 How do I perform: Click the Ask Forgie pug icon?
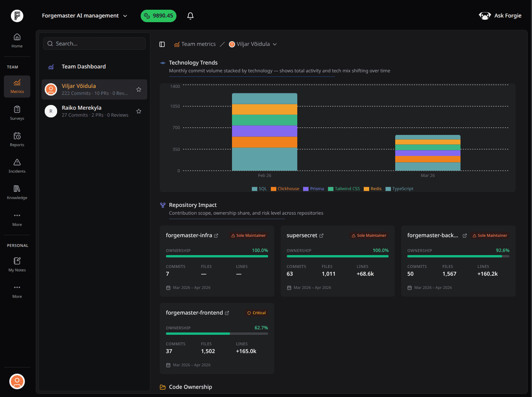[485, 16]
